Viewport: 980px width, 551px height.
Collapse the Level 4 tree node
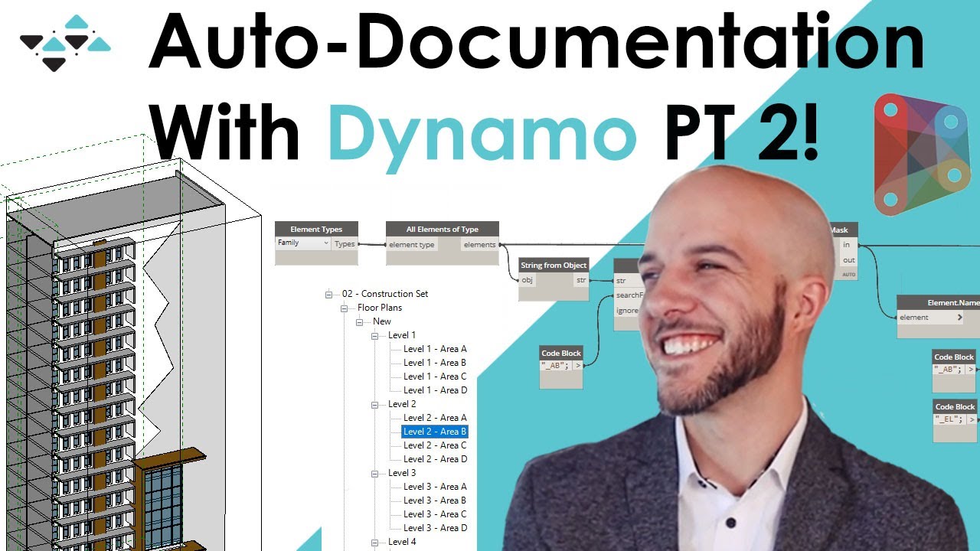tap(376, 542)
